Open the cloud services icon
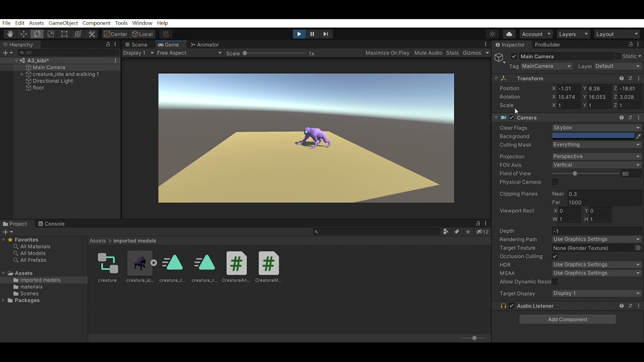The height and width of the screenshot is (362, 644). click(x=509, y=34)
